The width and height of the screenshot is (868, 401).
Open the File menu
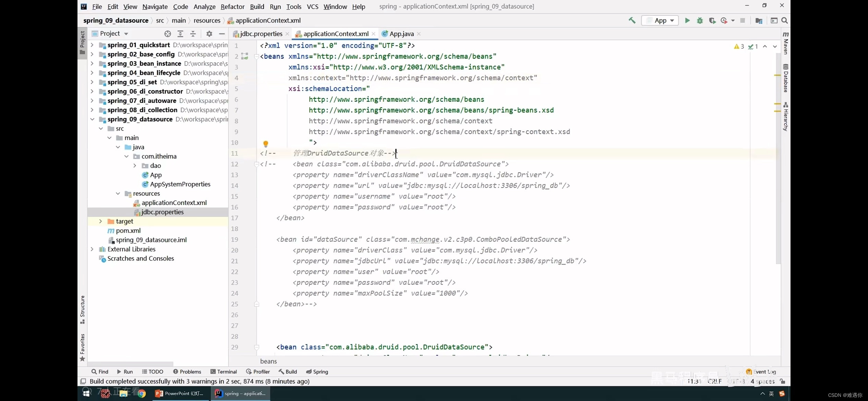(x=97, y=7)
